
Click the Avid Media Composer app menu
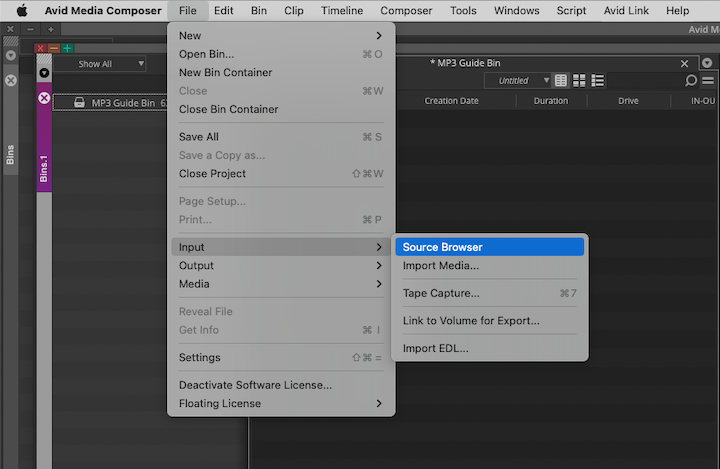tap(103, 10)
